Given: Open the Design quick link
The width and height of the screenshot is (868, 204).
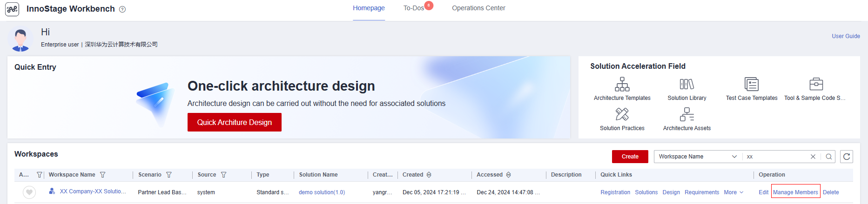Looking at the screenshot, I should coord(671,192).
